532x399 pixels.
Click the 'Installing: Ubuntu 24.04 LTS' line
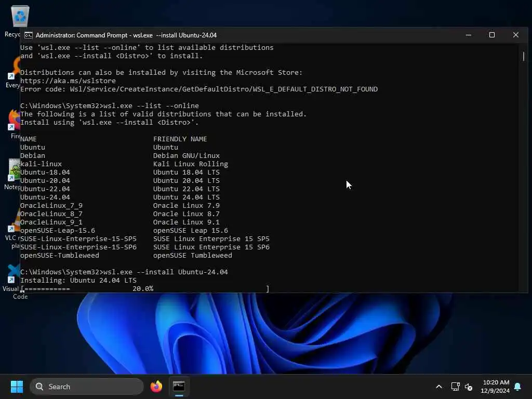[78, 280]
